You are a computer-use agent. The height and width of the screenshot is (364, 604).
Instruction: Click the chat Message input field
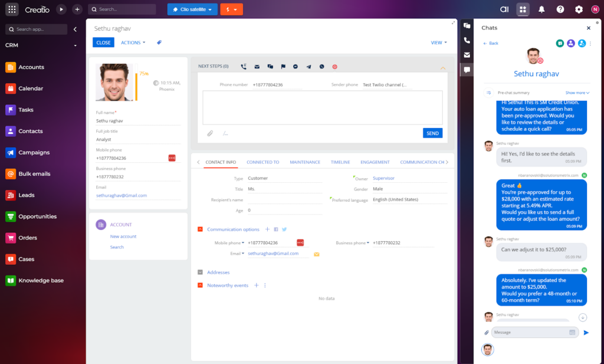pos(529,332)
